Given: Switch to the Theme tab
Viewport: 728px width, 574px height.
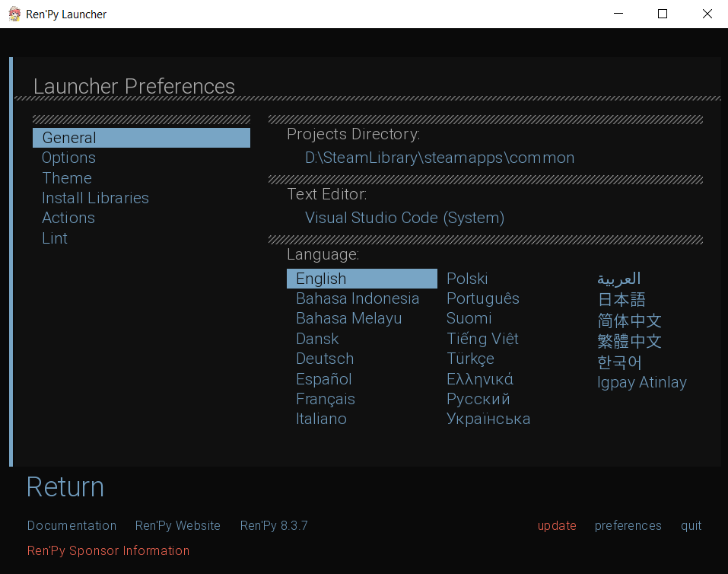Looking at the screenshot, I should coord(67,178).
